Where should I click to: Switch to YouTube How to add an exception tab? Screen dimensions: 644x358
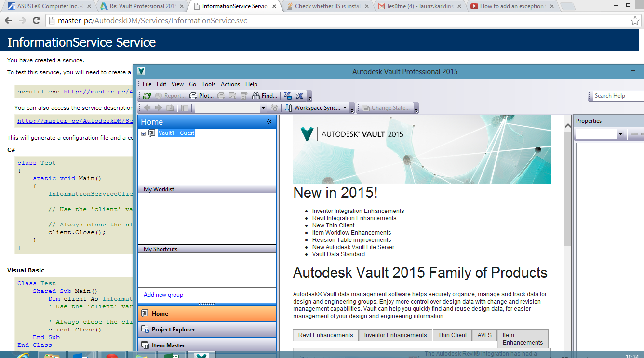click(x=512, y=6)
